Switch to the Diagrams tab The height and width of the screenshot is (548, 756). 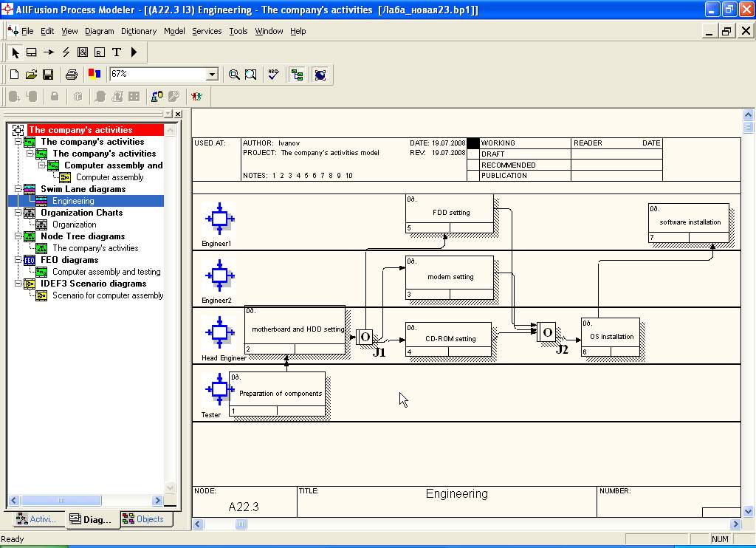point(91,519)
